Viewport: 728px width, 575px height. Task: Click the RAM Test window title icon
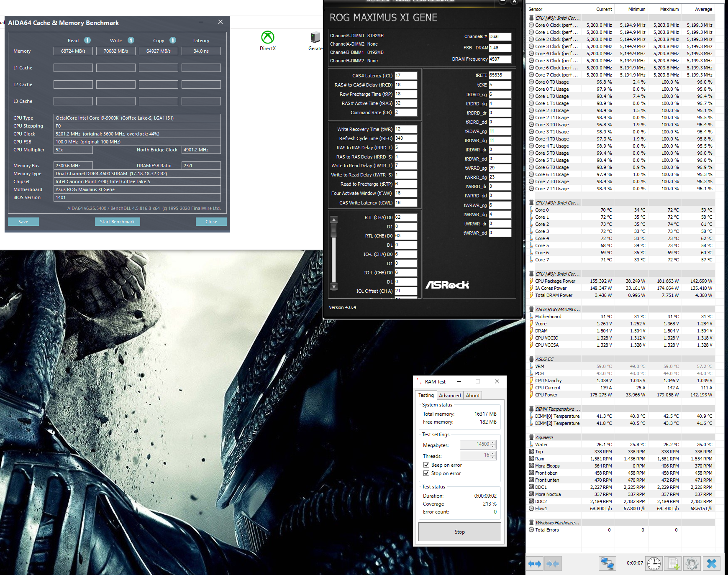pyautogui.click(x=419, y=382)
